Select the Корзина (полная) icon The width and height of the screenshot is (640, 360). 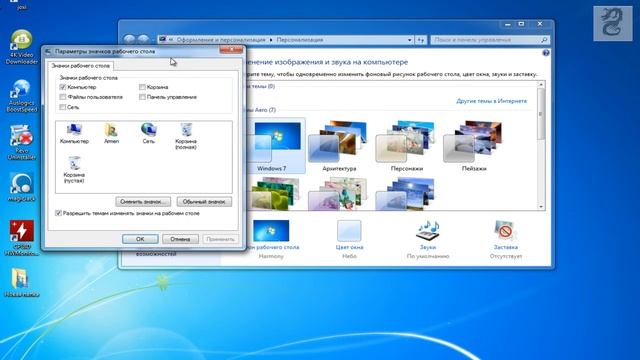[186, 136]
